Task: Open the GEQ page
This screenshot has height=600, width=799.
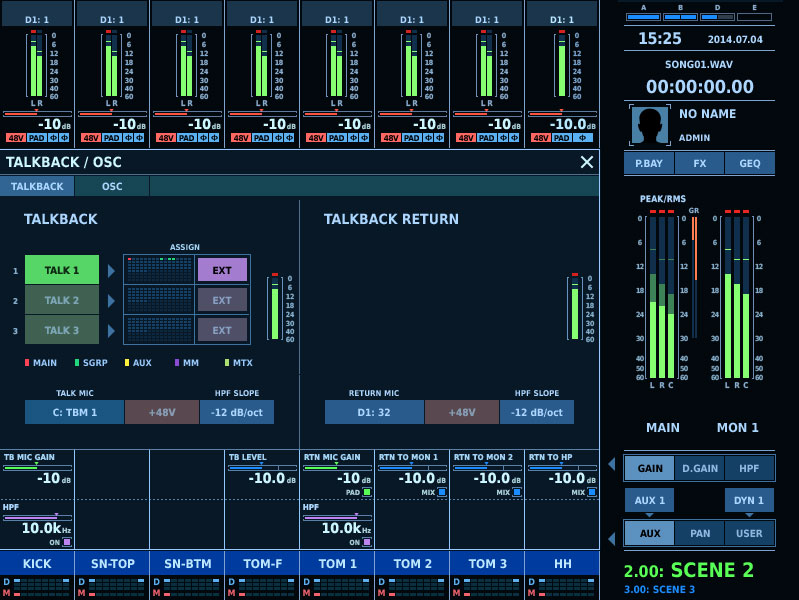Action: click(749, 163)
